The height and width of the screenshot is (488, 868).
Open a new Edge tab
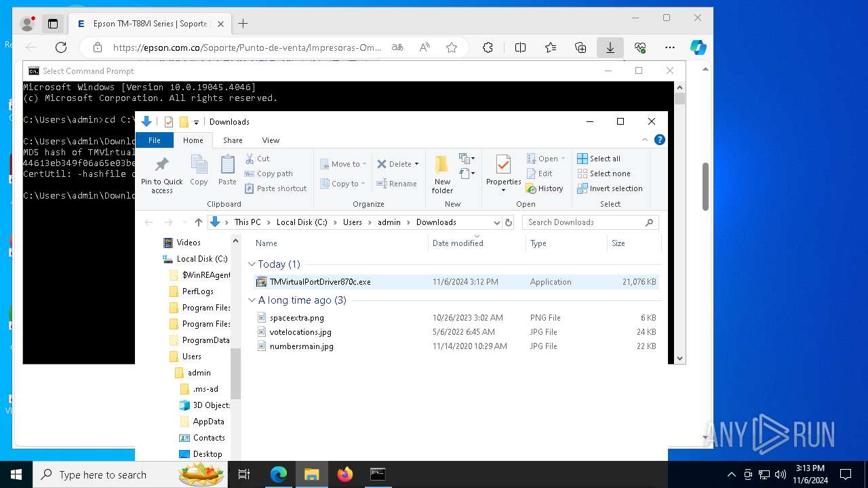[x=243, y=24]
